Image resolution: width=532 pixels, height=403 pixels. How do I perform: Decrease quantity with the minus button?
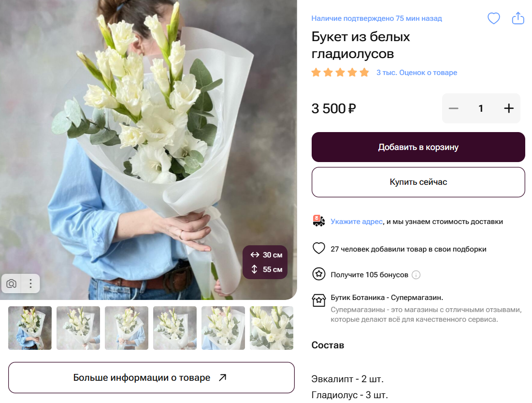click(x=453, y=108)
